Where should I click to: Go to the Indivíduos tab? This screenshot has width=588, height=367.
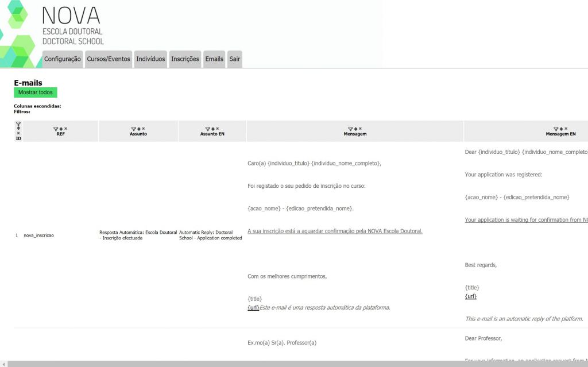pyautogui.click(x=150, y=59)
